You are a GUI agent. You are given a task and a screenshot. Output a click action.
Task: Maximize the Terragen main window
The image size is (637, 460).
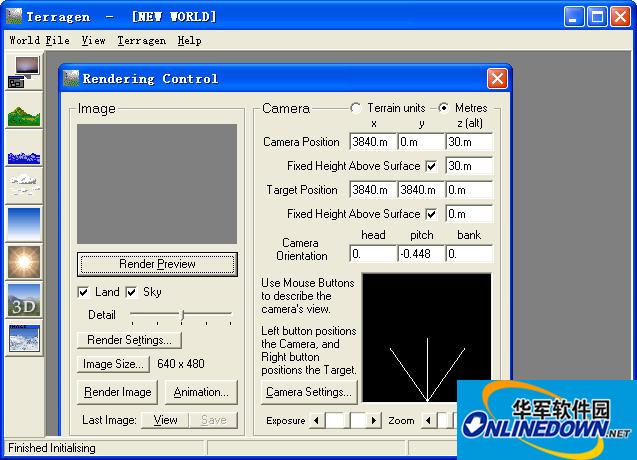(x=597, y=17)
